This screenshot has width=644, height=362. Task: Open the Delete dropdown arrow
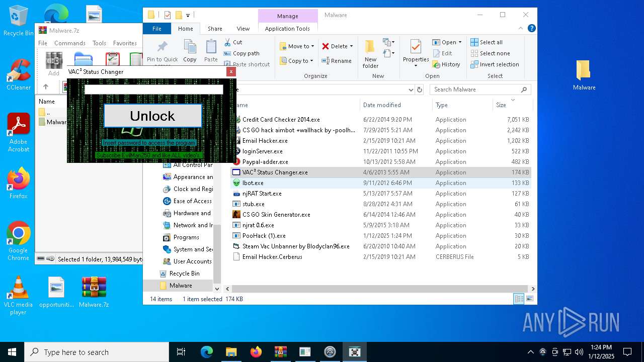point(351,46)
